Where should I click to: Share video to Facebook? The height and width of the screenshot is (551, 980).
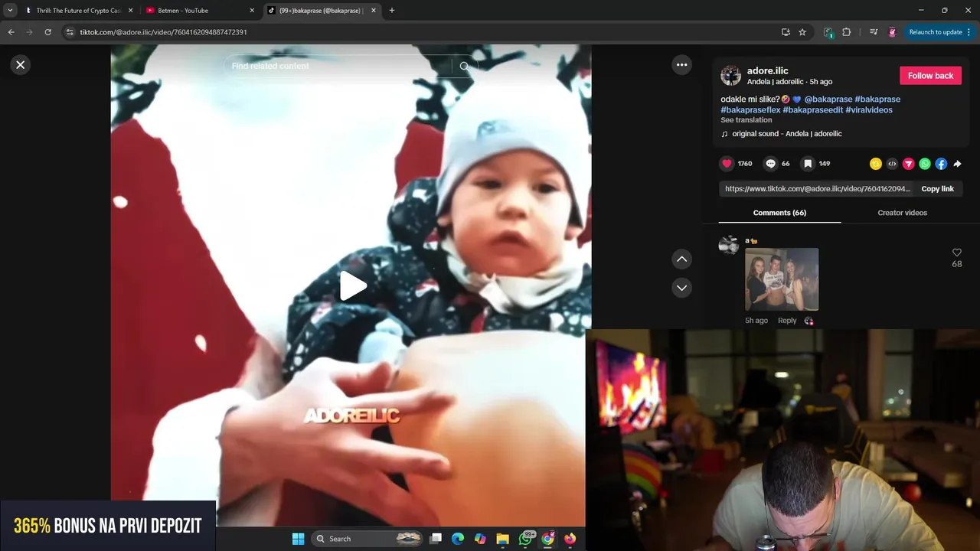(941, 164)
